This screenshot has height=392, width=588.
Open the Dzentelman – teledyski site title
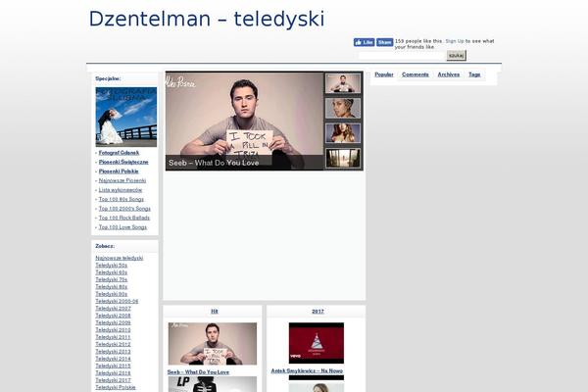pyautogui.click(x=206, y=19)
